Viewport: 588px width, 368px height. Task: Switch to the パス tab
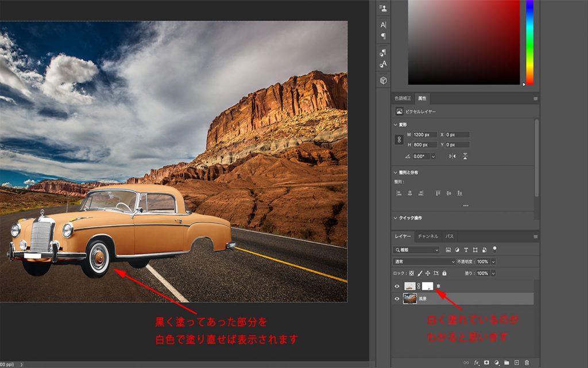449,236
